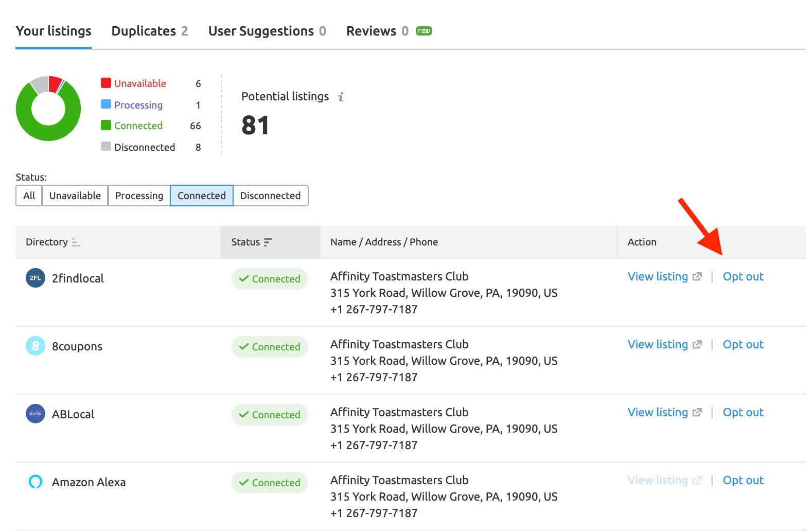Viewport: 812px width, 532px height.
Task: Click the Connected badge for 8coupons
Action: pos(270,347)
